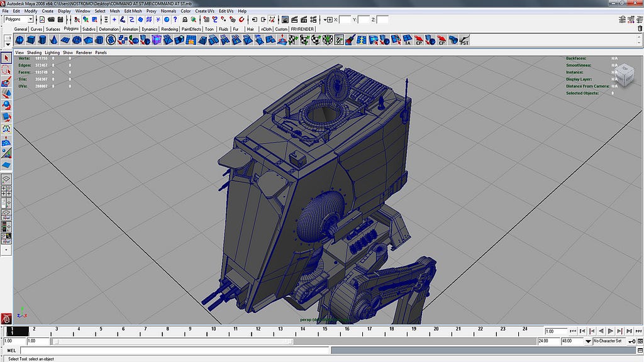Image resolution: width=644 pixels, height=362 pixels.
Task: Create a polygon cube from the shelf
Action: click(31, 40)
